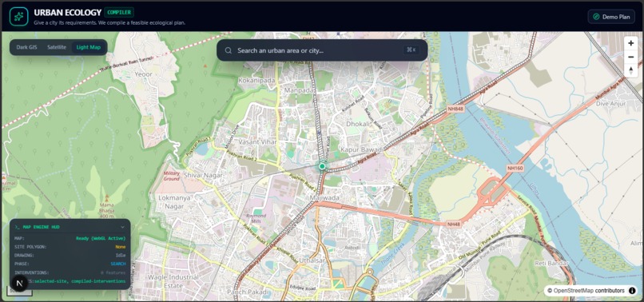Click the NH848 highway shield
The height and width of the screenshot is (302, 644).
pos(455,109)
